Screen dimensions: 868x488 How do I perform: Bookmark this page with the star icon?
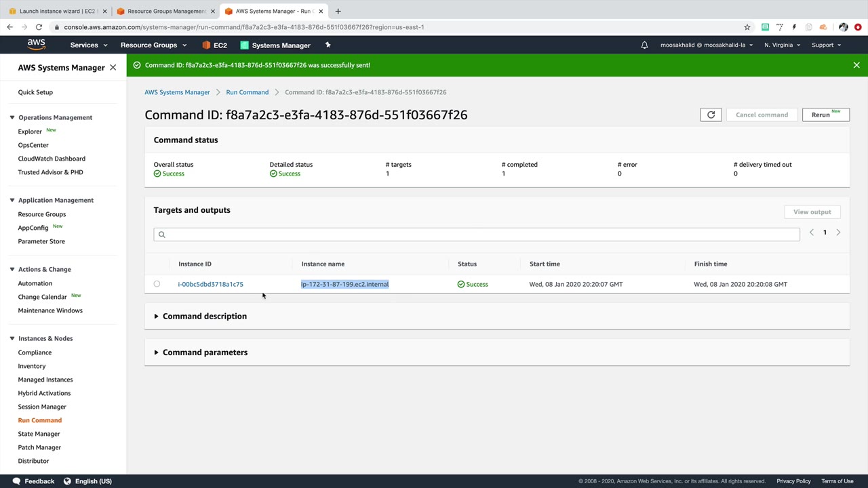(747, 27)
